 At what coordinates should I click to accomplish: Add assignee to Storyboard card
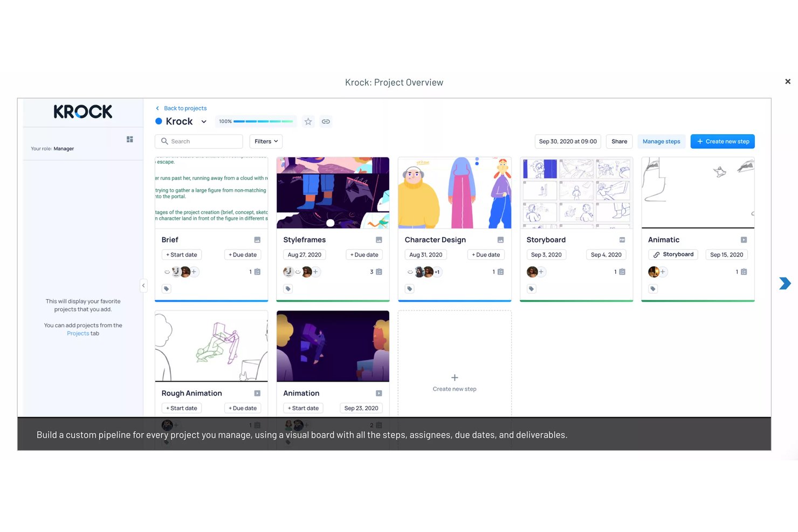(x=541, y=272)
